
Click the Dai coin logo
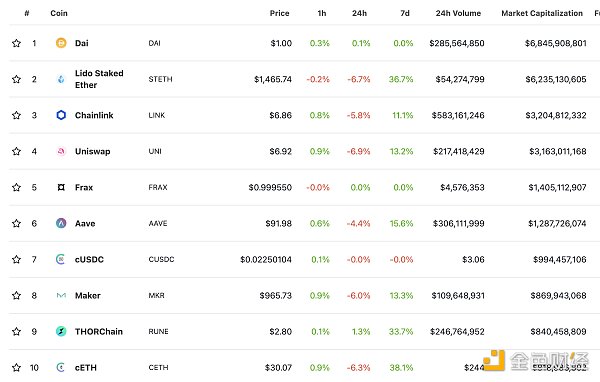pos(61,43)
